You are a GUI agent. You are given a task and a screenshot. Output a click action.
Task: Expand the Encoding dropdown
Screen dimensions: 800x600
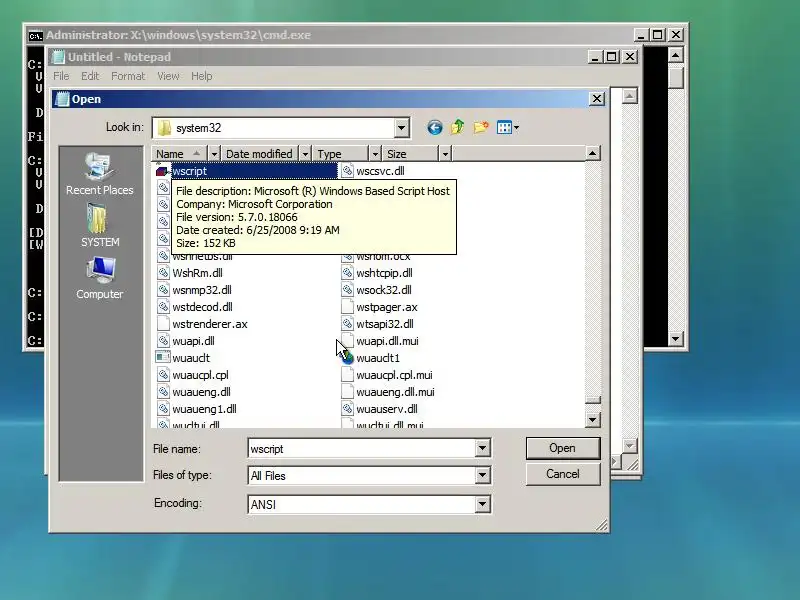point(482,504)
